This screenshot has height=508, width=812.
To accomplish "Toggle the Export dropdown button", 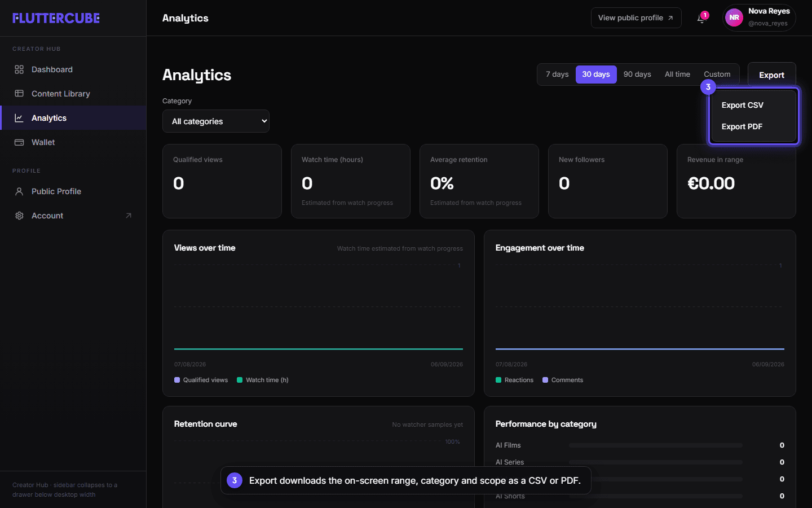I will tap(771, 75).
